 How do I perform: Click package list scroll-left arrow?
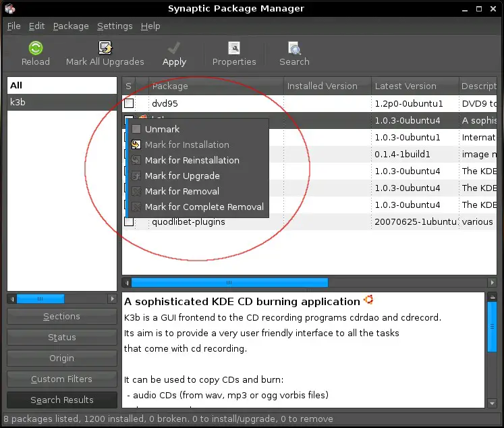pyautogui.click(x=127, y=283)
